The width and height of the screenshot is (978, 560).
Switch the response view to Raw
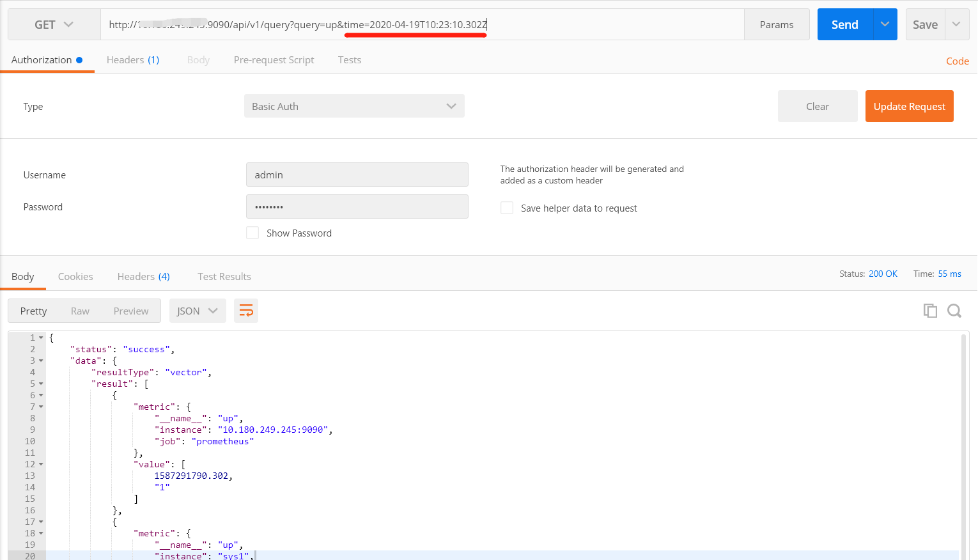tap(80, 310)
